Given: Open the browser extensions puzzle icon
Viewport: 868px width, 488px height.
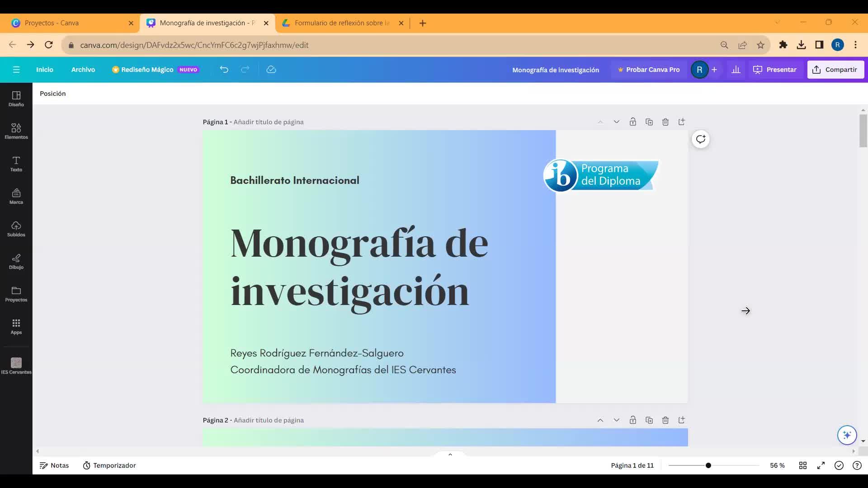Looking at the screenshot, I should (783, 45).
